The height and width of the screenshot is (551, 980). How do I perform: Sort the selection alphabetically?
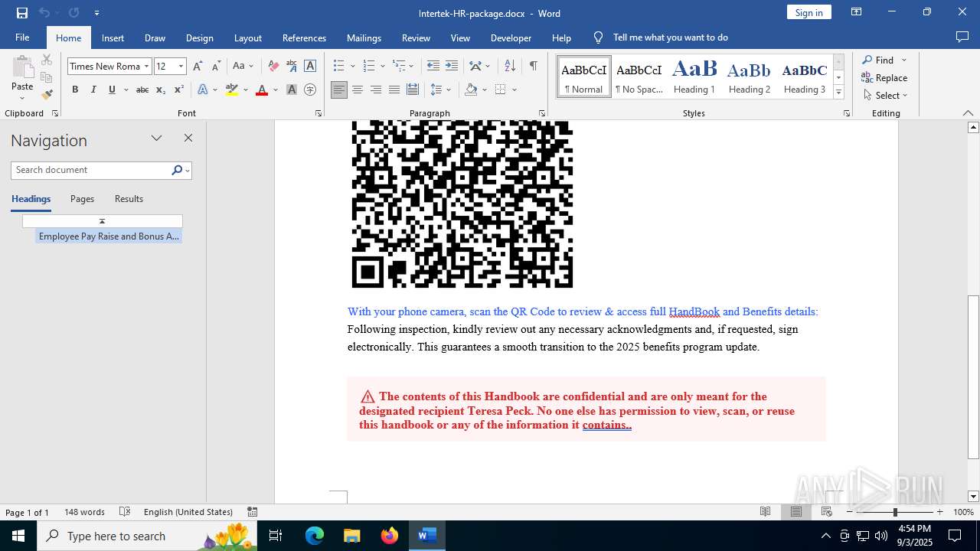click(x=510, y=67)
